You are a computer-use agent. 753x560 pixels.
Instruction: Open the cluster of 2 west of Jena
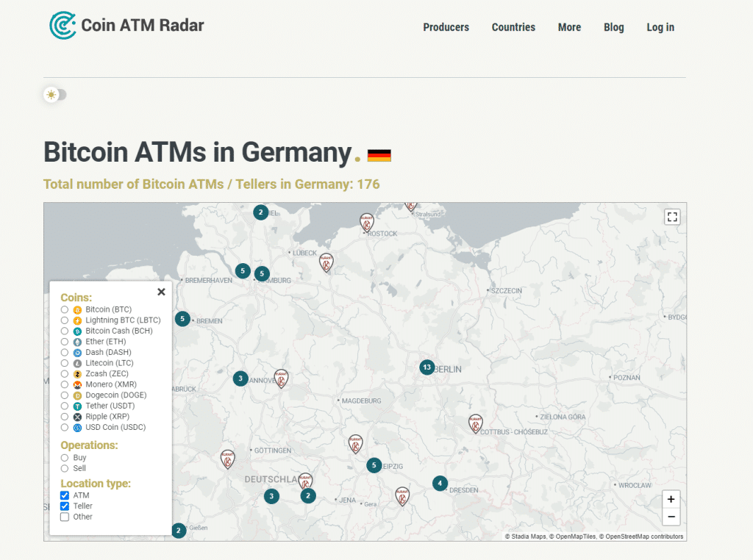point(308,496)
